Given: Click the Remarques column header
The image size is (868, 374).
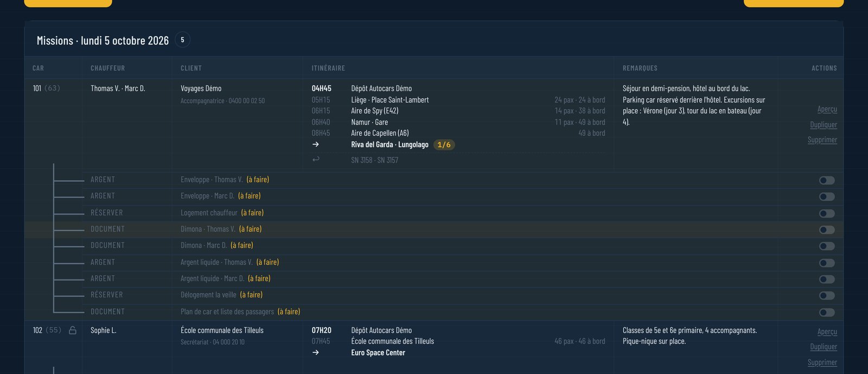Looking at the screenshot, I should 640,68.
